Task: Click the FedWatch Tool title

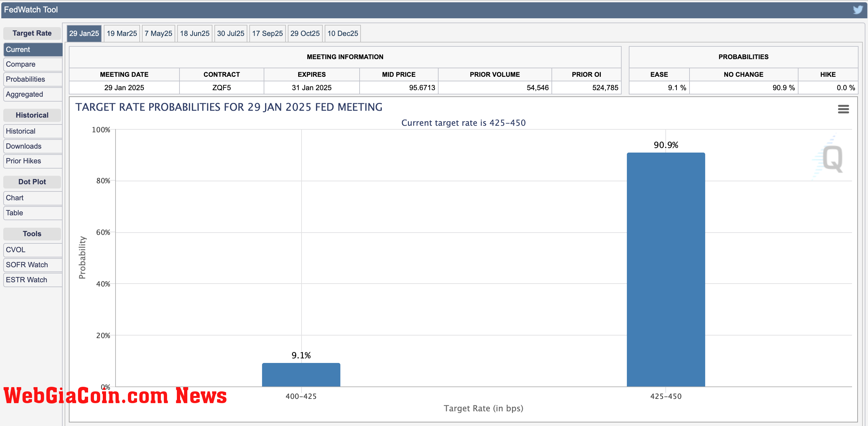Action: click(31, 10)
